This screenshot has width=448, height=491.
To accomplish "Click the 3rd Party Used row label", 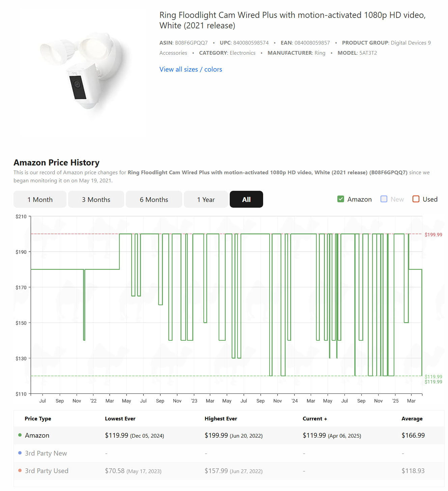I will 47,471.
